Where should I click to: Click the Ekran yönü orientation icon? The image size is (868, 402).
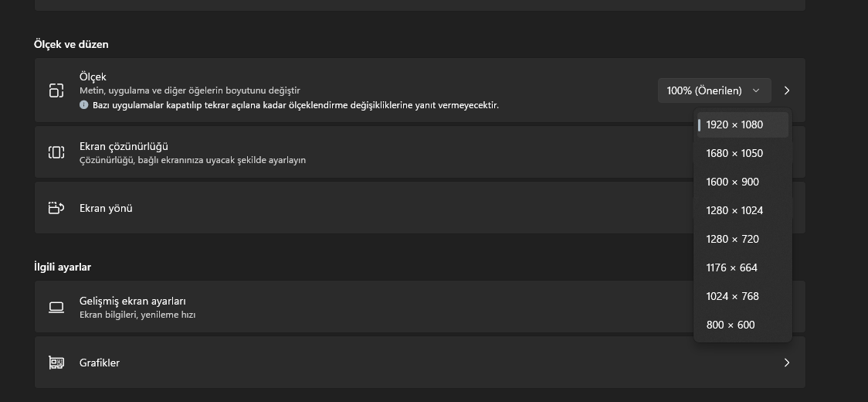click(x=56, y=208)
